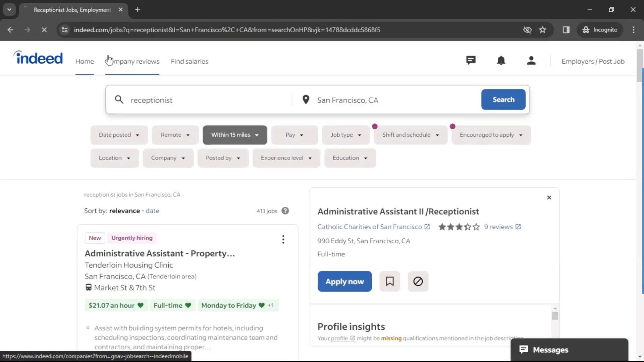The width and height of the screenshot is (644, 362).
Task: Click the not interested circle-slash icon
Action: tap(418, 281)
